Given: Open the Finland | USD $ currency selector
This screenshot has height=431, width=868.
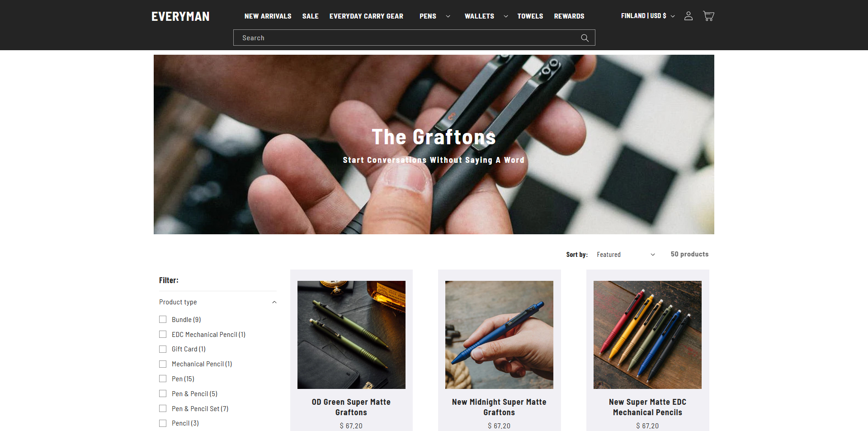Looking at the screenshot, I should [648, 16].
